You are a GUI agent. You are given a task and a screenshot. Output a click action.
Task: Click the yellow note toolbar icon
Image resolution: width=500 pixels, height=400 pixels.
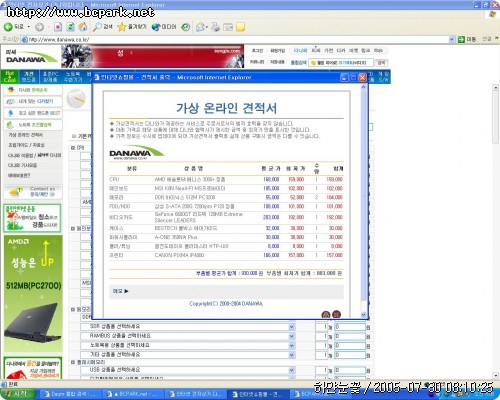240,27
